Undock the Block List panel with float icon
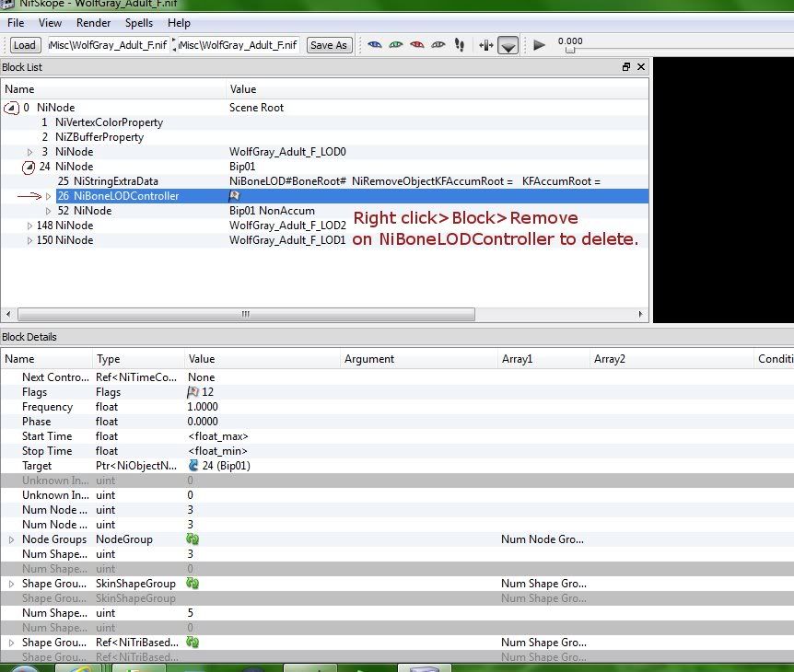The width and height of the screenshot is (794, 672). [626, 67]
